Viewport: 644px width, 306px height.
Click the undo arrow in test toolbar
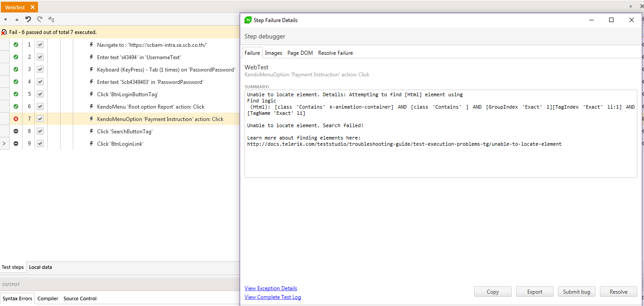28,19
